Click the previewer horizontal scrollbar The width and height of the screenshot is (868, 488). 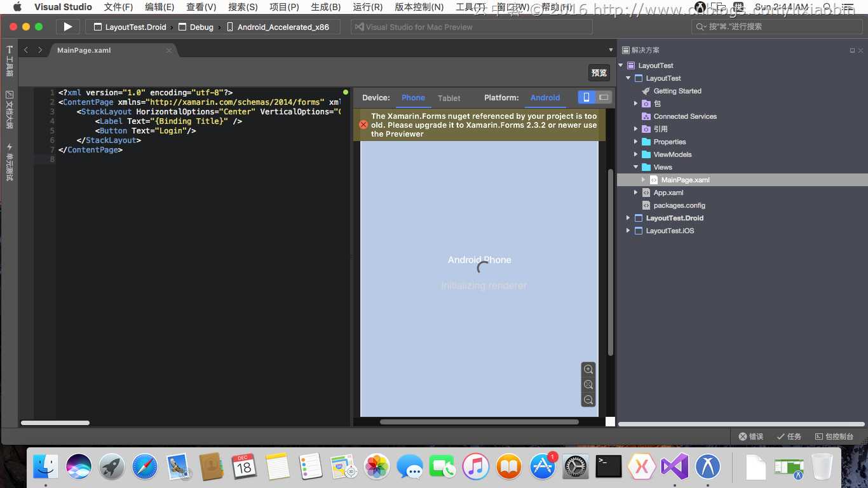[479, 422]
